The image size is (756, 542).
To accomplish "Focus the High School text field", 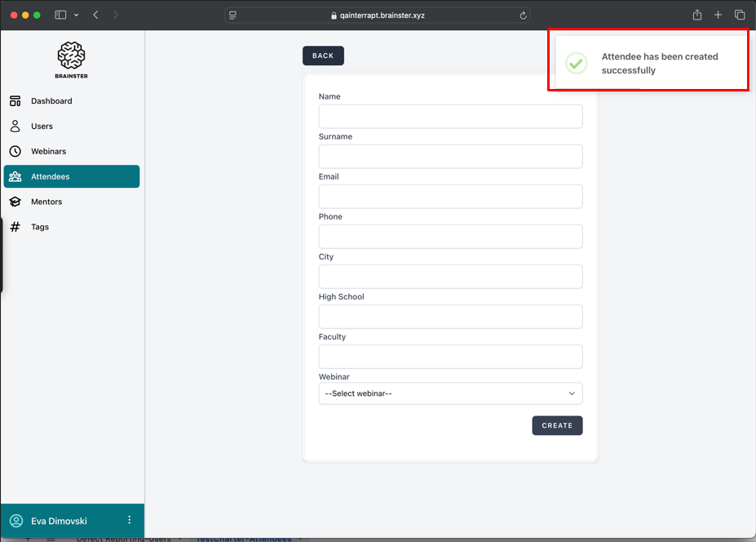I will tap(450, 317).
